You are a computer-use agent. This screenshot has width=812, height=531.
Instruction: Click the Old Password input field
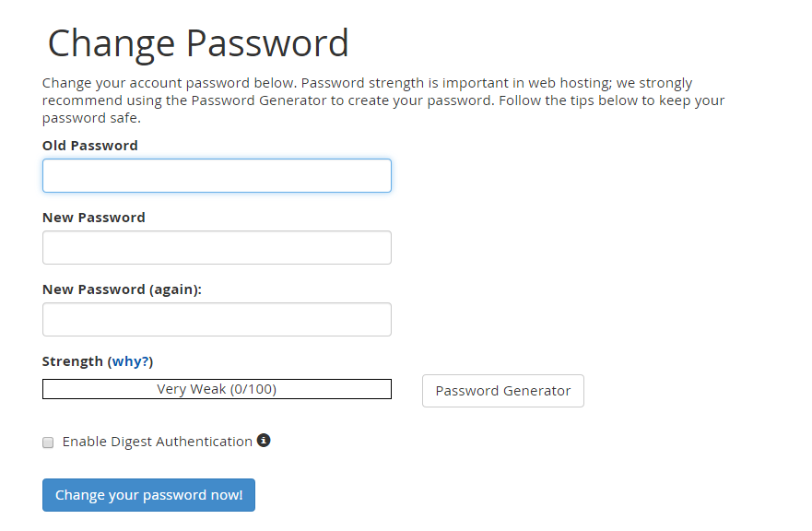[x=217, y=175]
